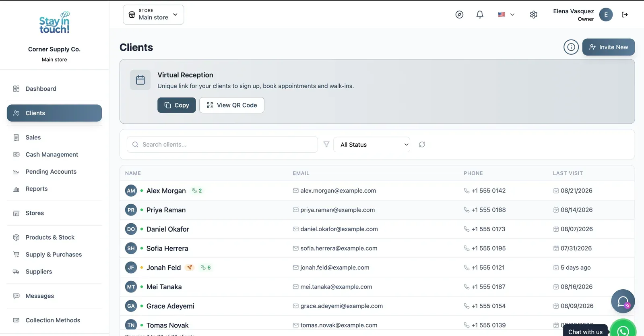The width and height of the screenshot is (644, 336).
Task: Open Products & Stock page
Action: click(x=54, y=237)
